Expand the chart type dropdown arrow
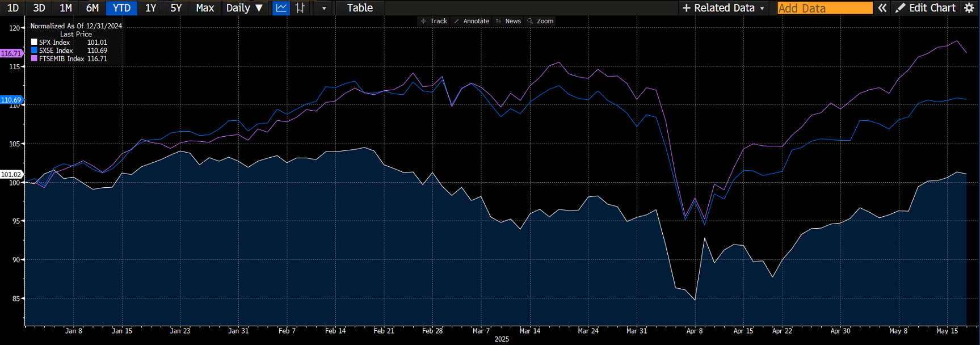 (324, 9)
